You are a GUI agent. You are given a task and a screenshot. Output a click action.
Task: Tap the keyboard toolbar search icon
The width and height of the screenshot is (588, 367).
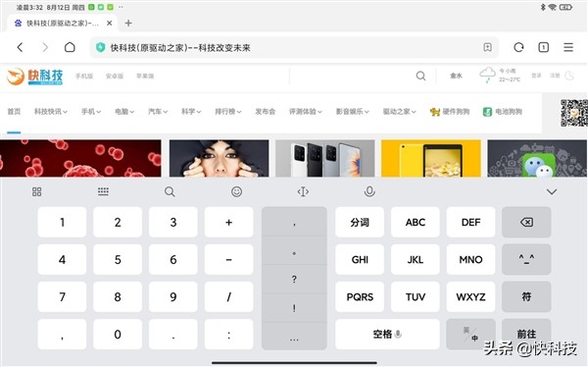pos(170,192)
